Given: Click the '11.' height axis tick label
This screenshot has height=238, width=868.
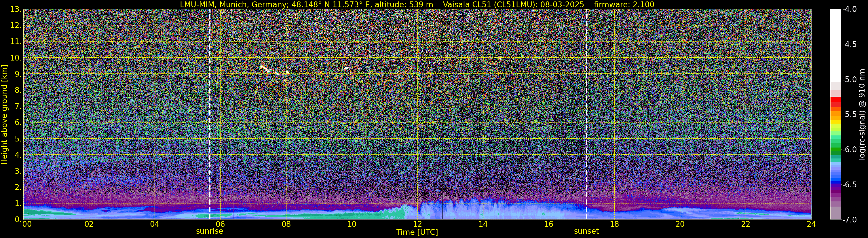Looking at the screenshot, I should tap(16, 42).
